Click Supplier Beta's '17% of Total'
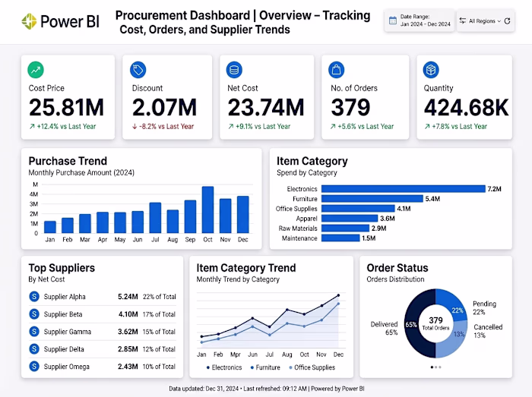The image size is (532, 397). click(159, 314)
